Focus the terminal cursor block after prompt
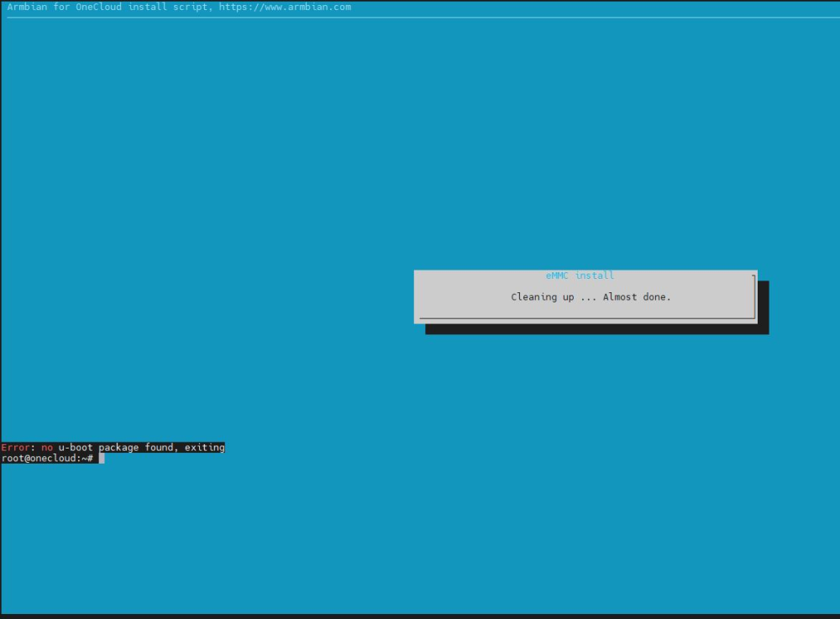Image resolution: width=840 pixels, height=619 pixels. 102,459
